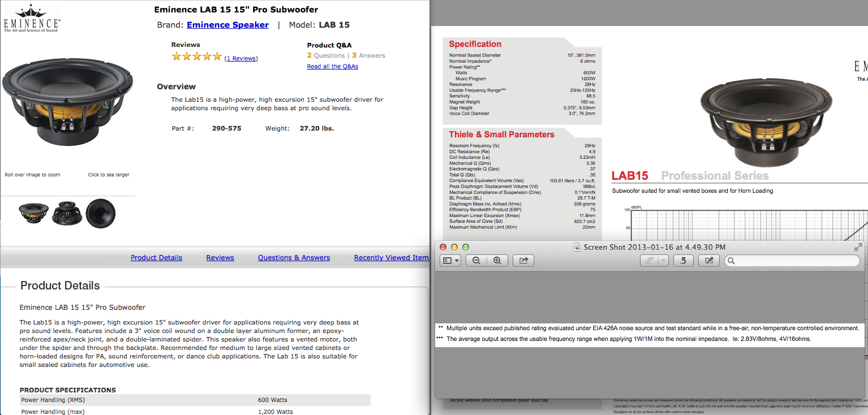The width and height of the screenshot is (868, 415).
Task: Click the Product Details section heading
Action: (x=60, y=286)
